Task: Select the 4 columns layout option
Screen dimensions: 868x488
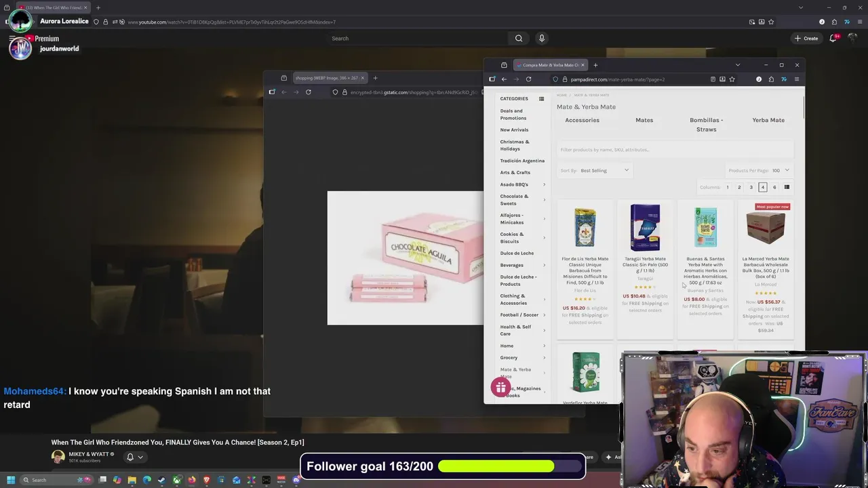Action: click(x=762, y=187)
